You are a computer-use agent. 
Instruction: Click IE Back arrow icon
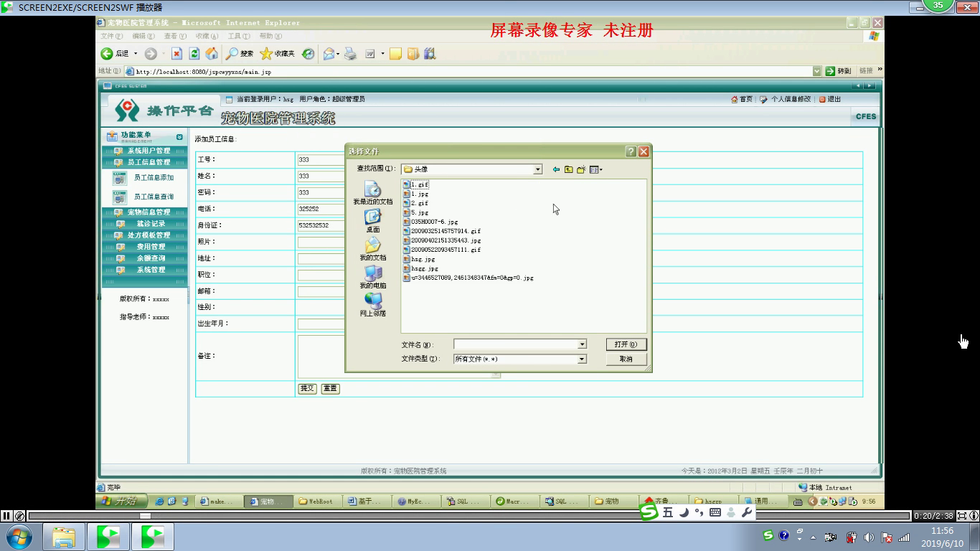[x=107, y=54]
